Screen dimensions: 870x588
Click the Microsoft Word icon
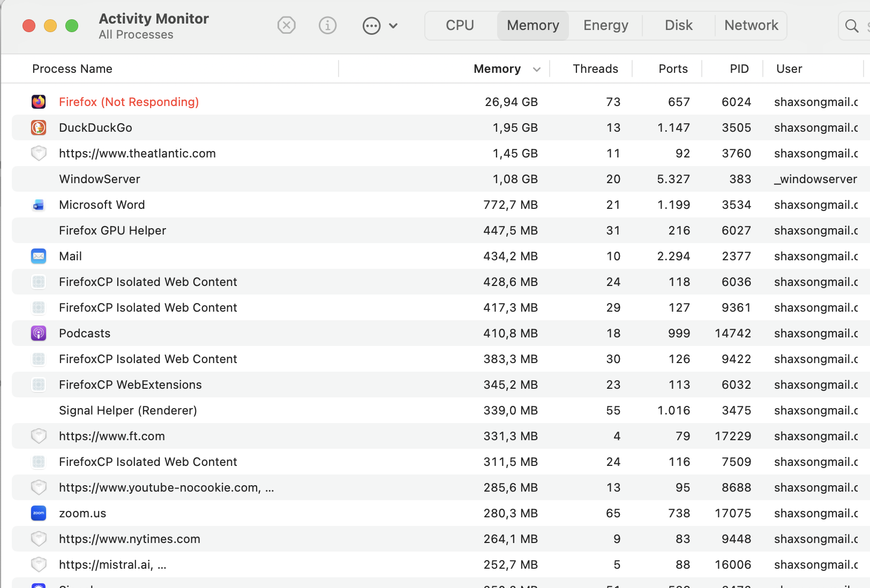coord(39,205)
